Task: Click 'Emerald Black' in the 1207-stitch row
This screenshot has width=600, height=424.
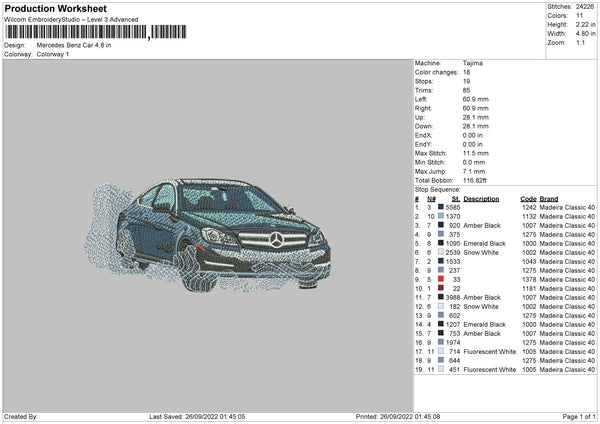Action: point(484,325)
